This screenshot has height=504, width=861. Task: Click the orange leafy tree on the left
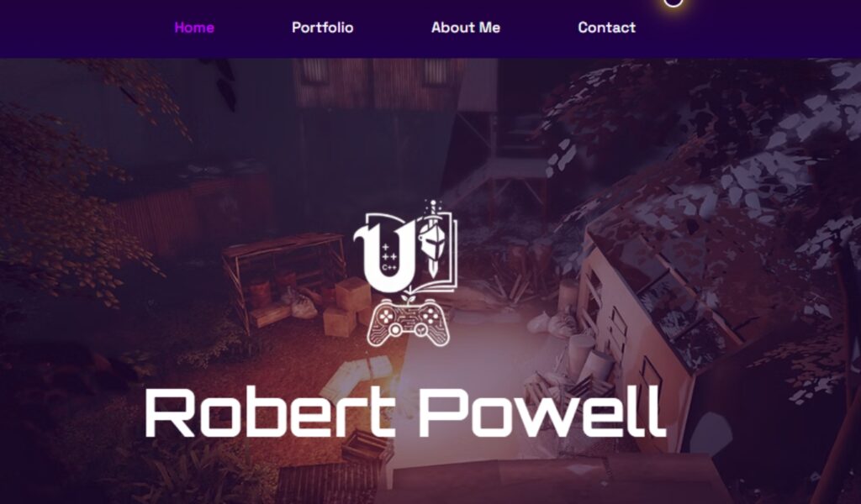coord(71,208)
